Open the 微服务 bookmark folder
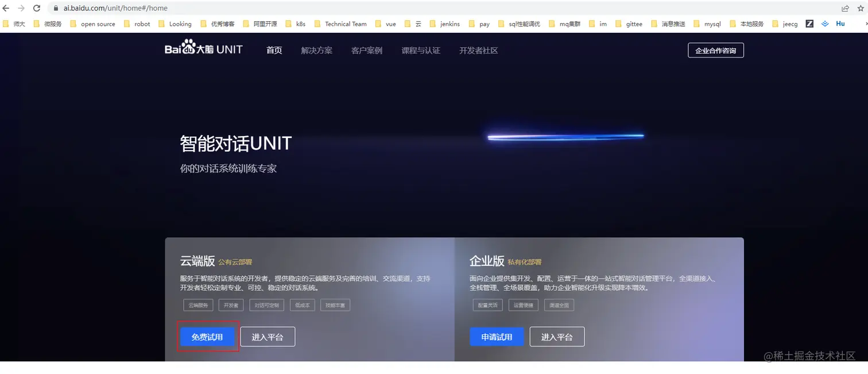 48,24
